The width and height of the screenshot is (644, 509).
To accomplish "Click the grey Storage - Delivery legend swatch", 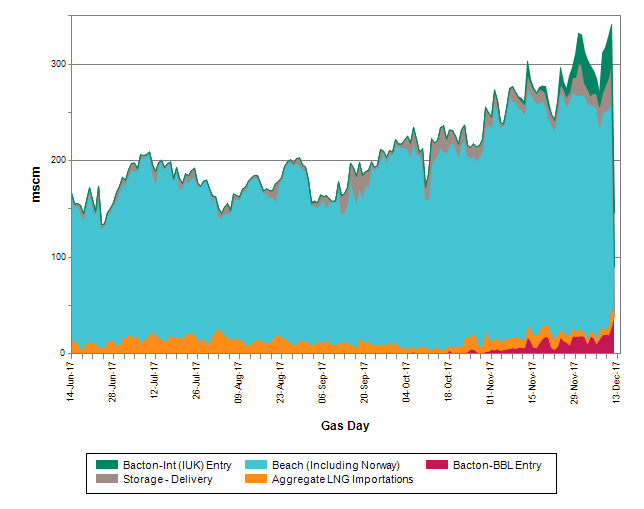I will 108,479.
